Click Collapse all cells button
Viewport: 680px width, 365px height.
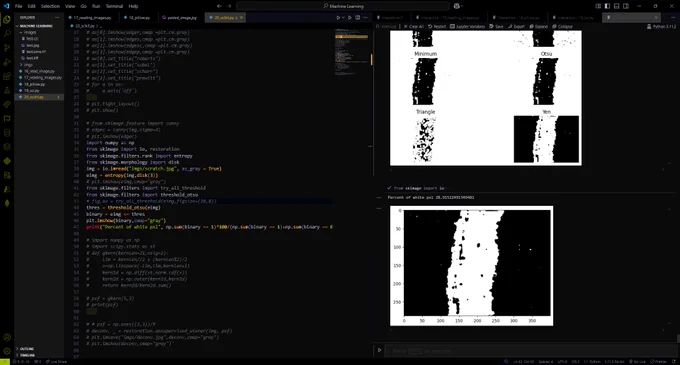click(x=562, y=26)
